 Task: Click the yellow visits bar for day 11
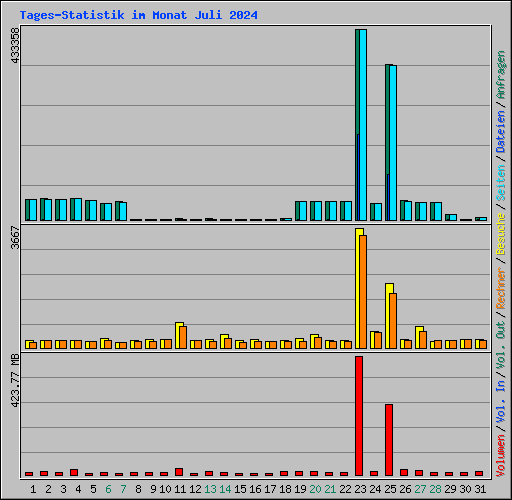point(178,335)
